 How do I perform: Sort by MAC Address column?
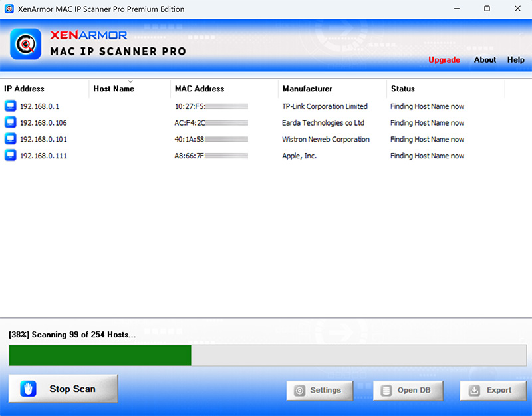click(224, 89)
